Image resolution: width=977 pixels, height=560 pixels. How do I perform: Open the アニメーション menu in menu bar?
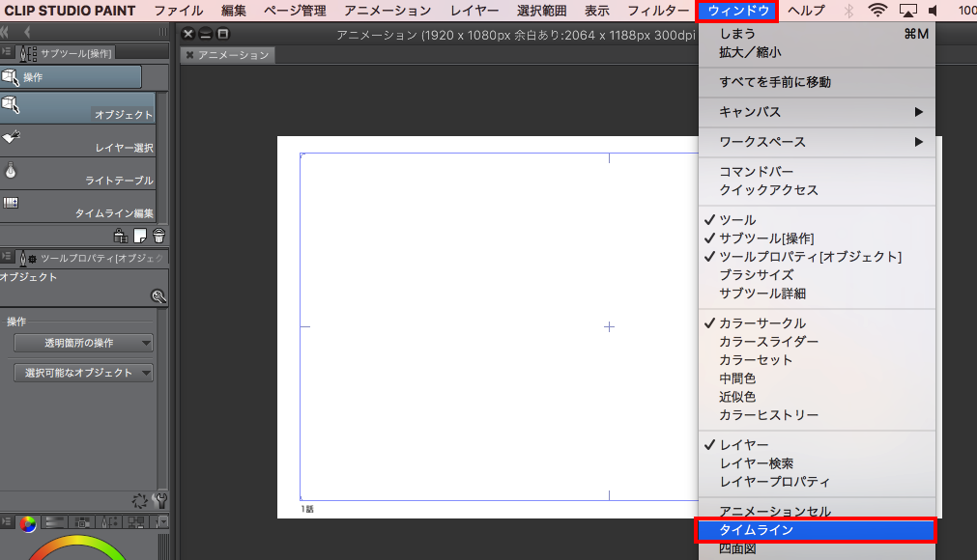(x=388, y=11)
